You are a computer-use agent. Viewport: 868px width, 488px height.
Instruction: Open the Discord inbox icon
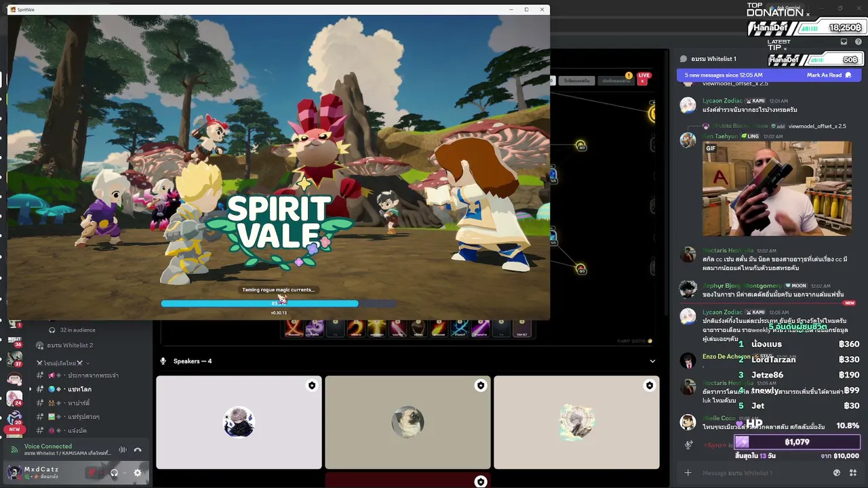[844, 41]
